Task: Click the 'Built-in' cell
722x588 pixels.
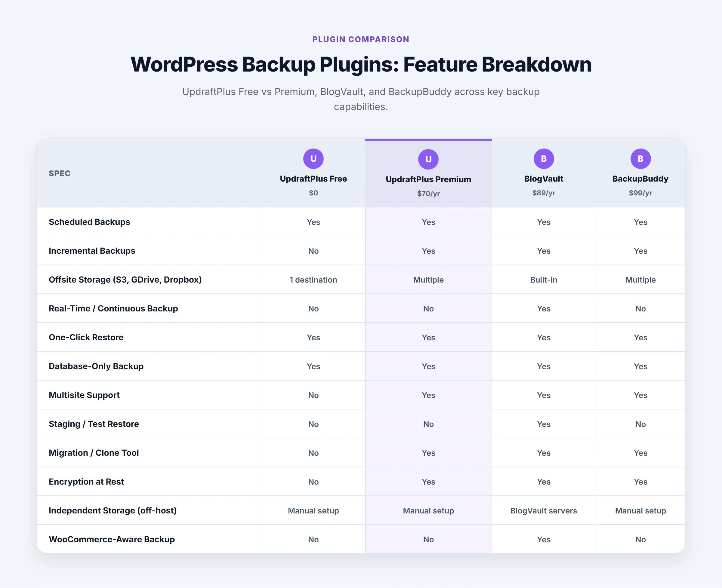Action: pyautogui.click(x=544, y=280)
